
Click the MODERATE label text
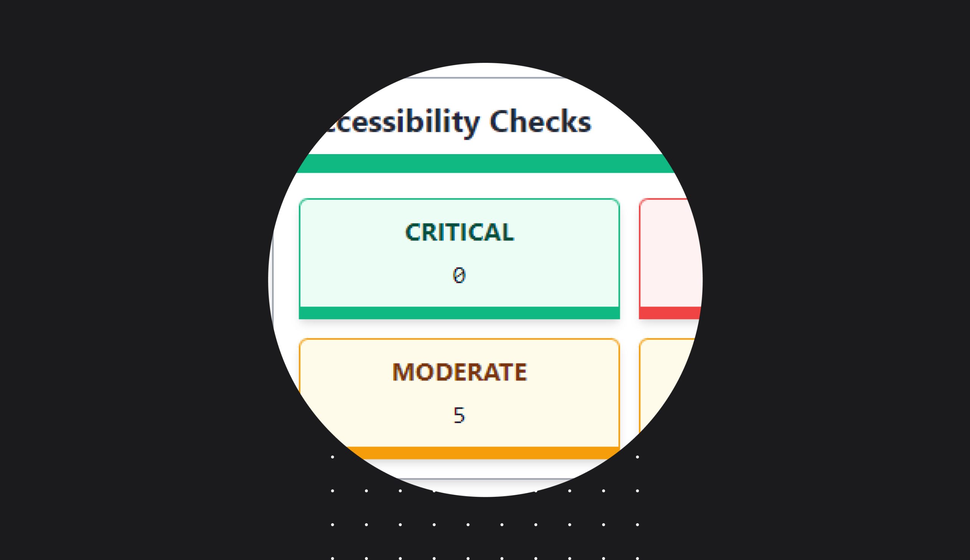tap(459, 372)
